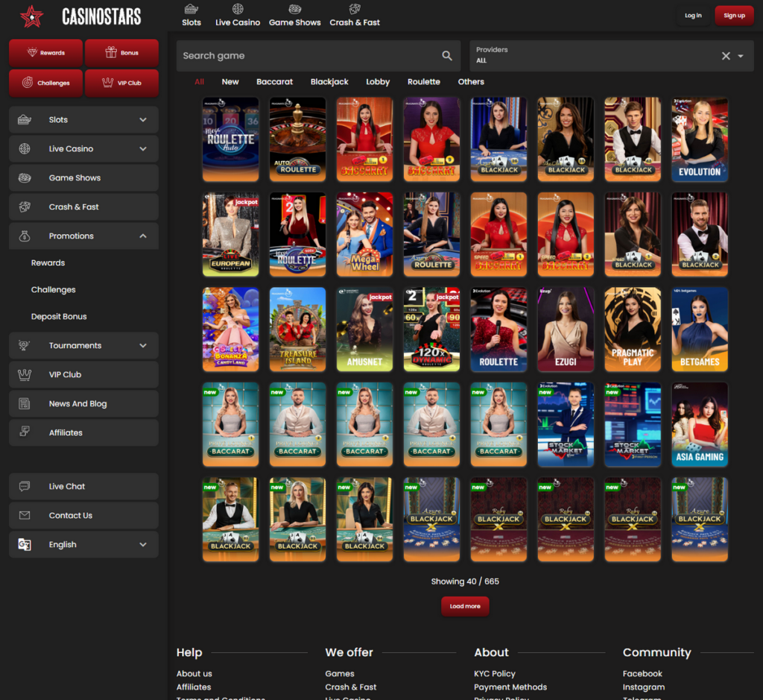Image resolution: width=763 pixels, height=700 pixels.
Task: Open the Live European Roulette thumbnail
Action: 231,234
